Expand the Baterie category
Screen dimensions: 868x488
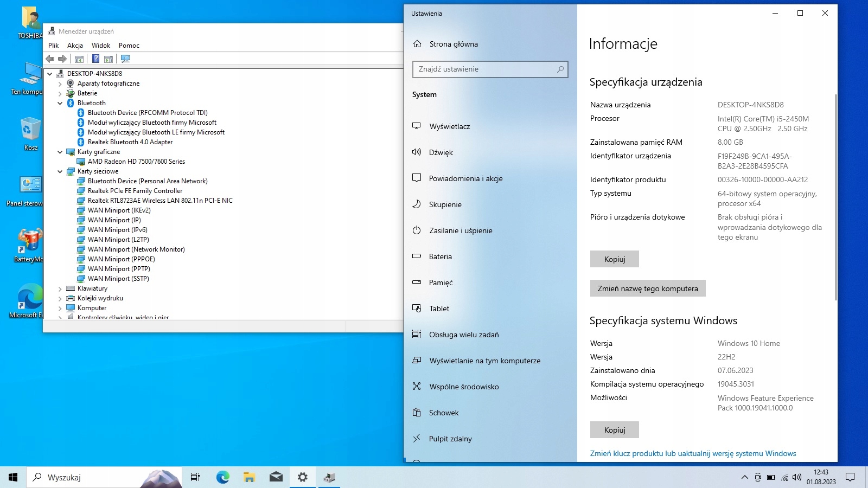[x=60, y=94]
